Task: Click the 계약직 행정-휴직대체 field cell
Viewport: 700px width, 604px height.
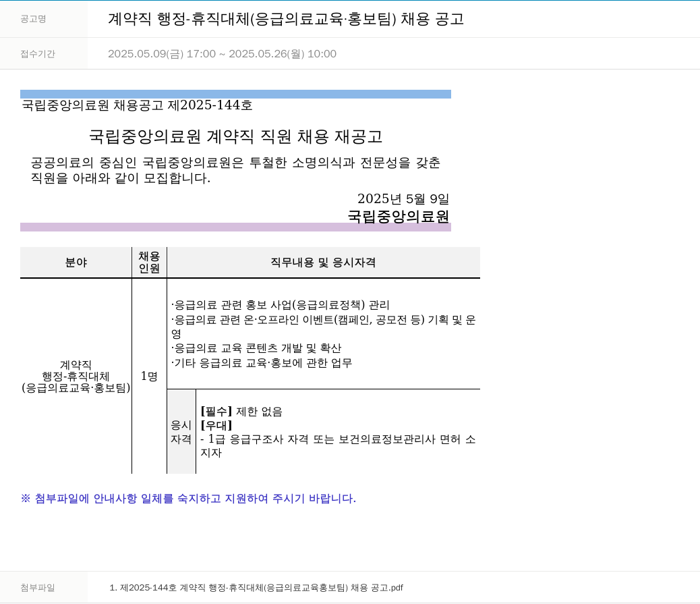Action: pos(76,376)
